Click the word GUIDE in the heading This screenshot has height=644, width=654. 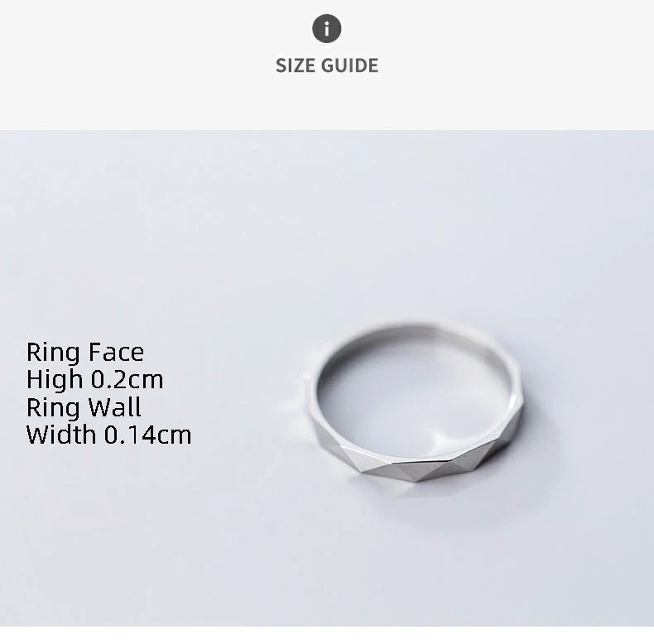[x=350, y=65]
